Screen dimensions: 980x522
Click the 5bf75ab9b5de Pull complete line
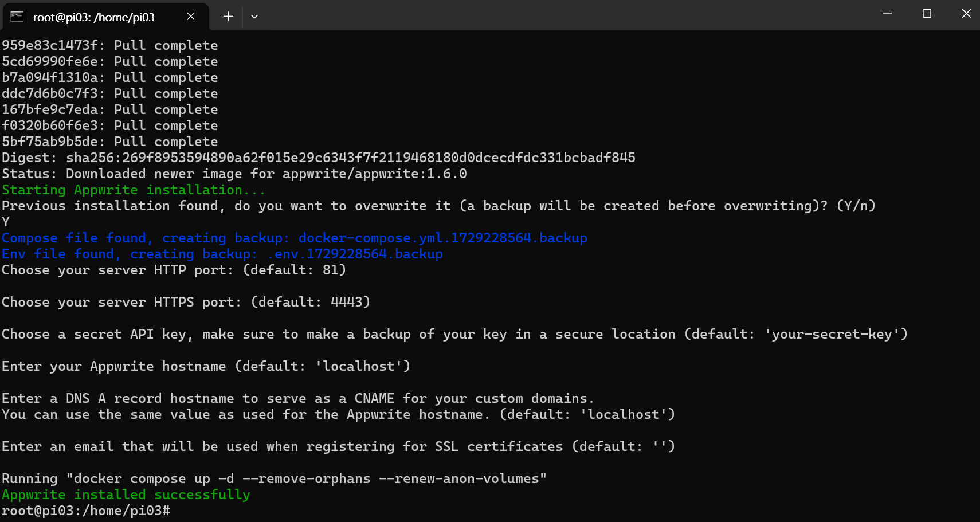[x=110, y=142]
